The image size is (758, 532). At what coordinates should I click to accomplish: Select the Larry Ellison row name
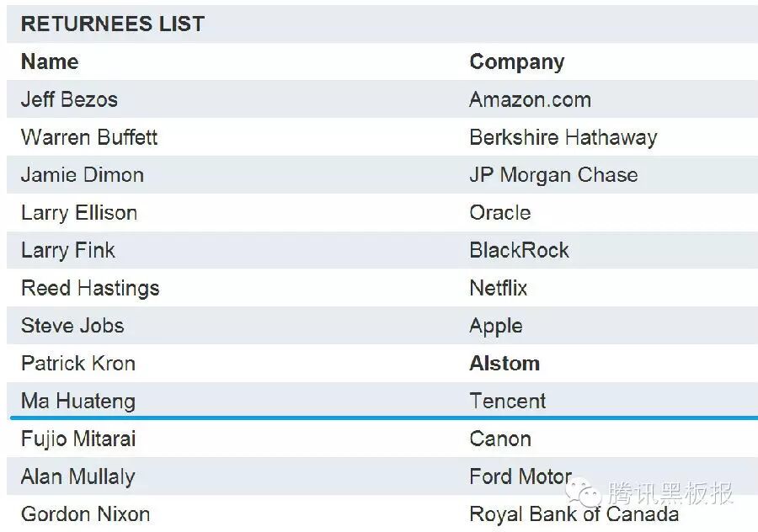(x=79, y=212)
